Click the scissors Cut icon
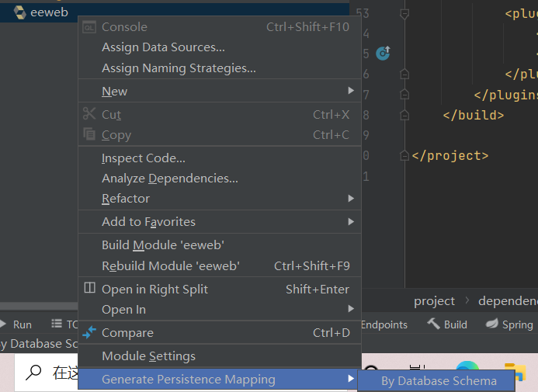This screenshot has width=538, height=392. [89, 113]
